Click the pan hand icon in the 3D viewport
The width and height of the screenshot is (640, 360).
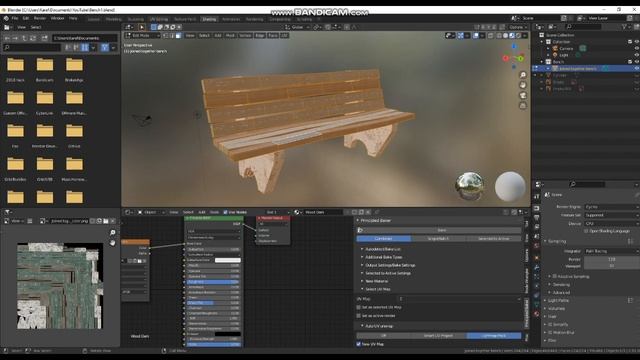(522, 85)
